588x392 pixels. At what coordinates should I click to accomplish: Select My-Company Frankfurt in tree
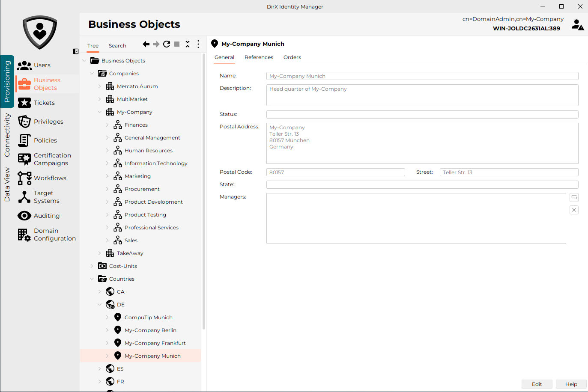point(155,343)
